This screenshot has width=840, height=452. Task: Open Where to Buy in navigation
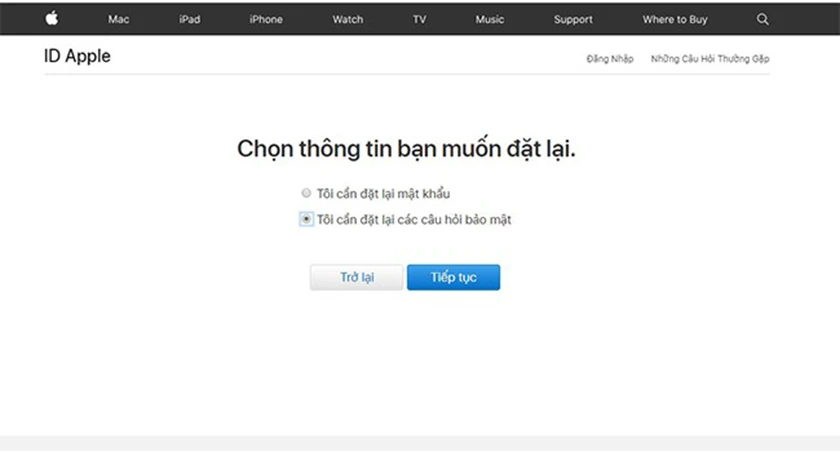[675, 19]
